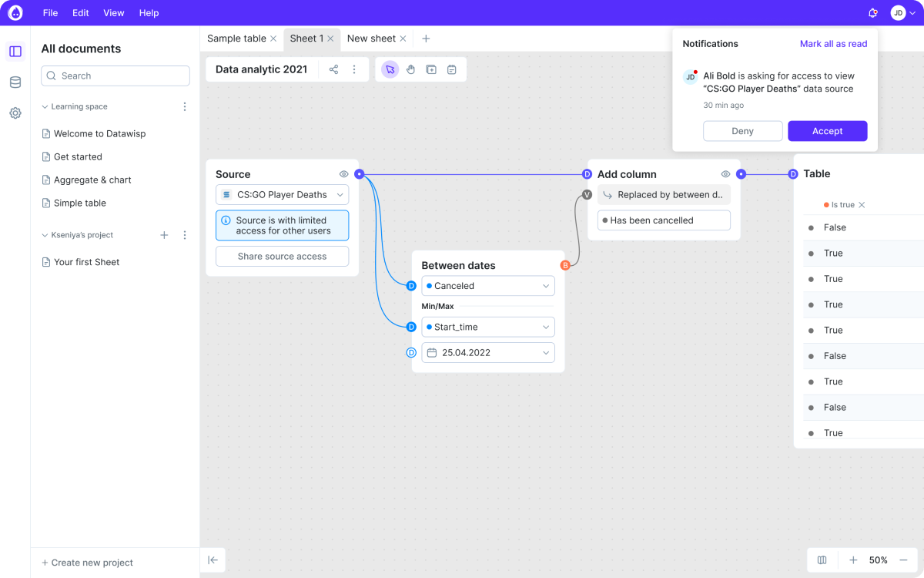Open the 25.04.2022 date picker
The height and width of the screenshot is (578, 924).
point(487,352)
